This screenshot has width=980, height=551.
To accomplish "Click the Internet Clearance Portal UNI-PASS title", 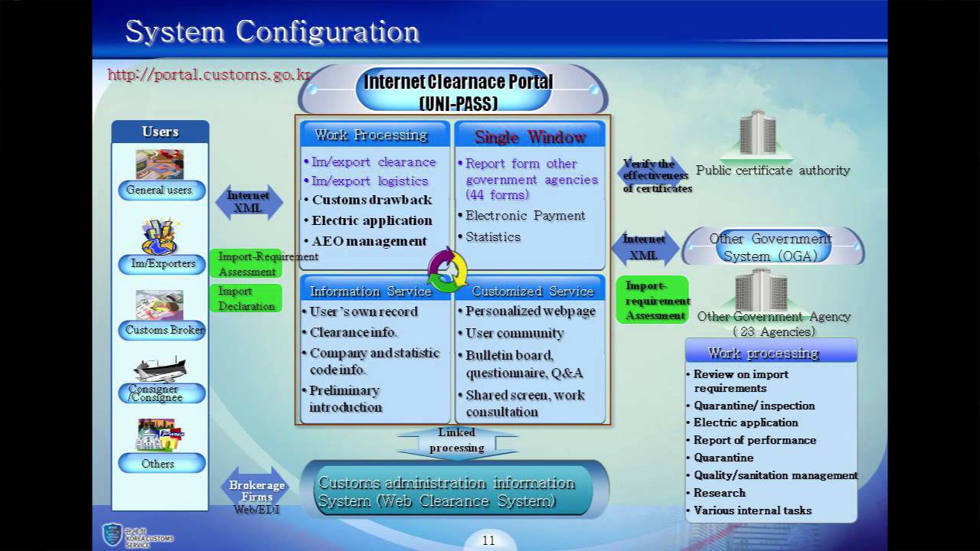I will pyautogui.click(x=458, y=91).
